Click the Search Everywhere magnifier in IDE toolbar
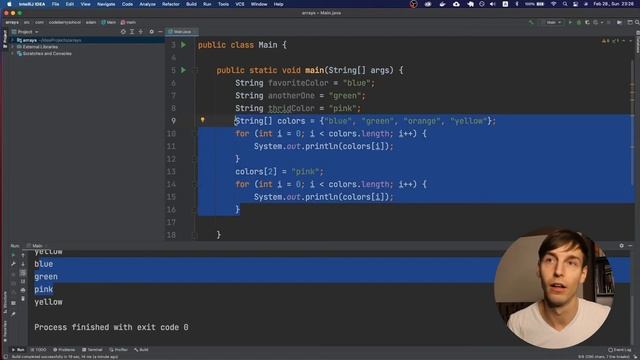The width and height of the screenshot is (640, 360). [x=637, y=22]
